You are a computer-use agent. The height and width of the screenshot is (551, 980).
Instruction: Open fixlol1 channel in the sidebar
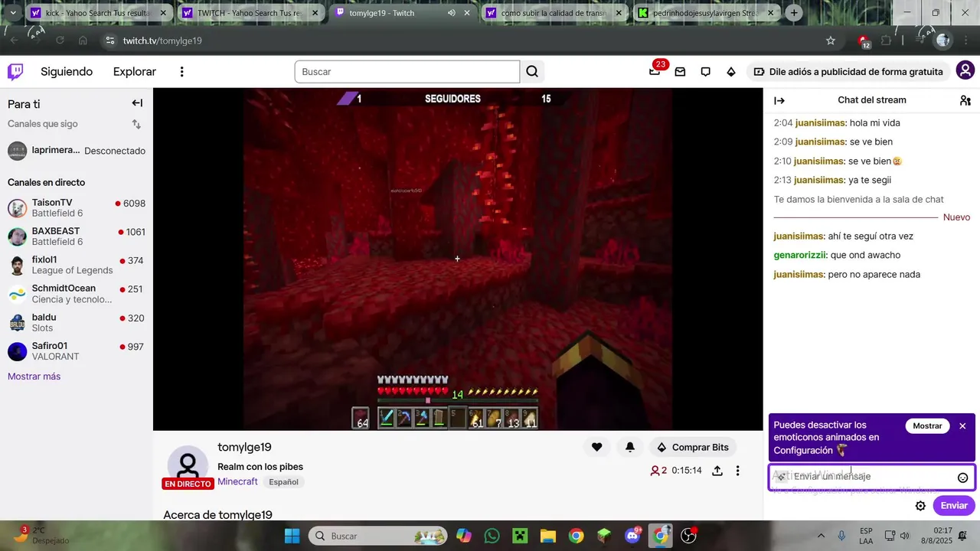click(77, 265)
